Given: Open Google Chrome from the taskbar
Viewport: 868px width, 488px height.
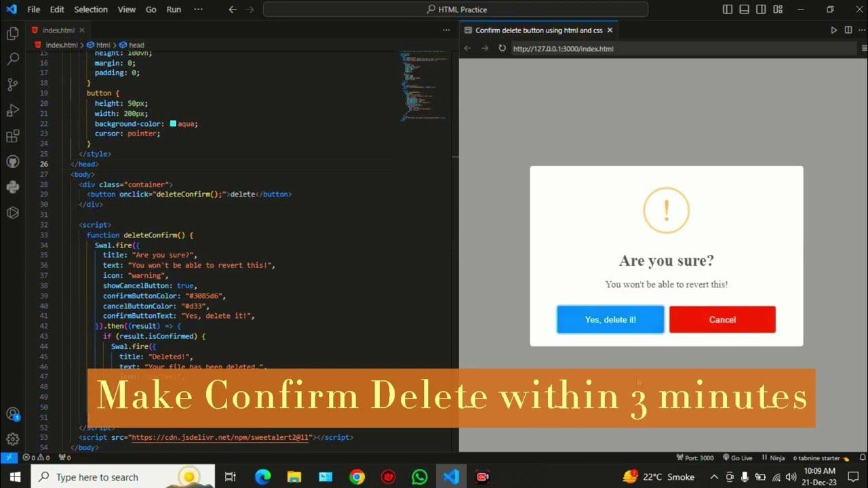Looking at the screenshot, I should (357, 477).
